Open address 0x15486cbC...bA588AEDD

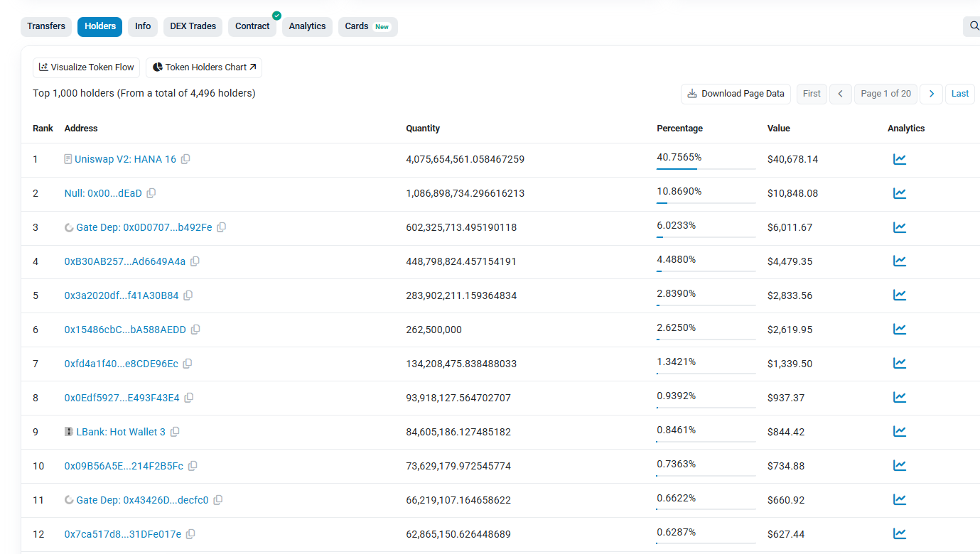coord(125,330)
